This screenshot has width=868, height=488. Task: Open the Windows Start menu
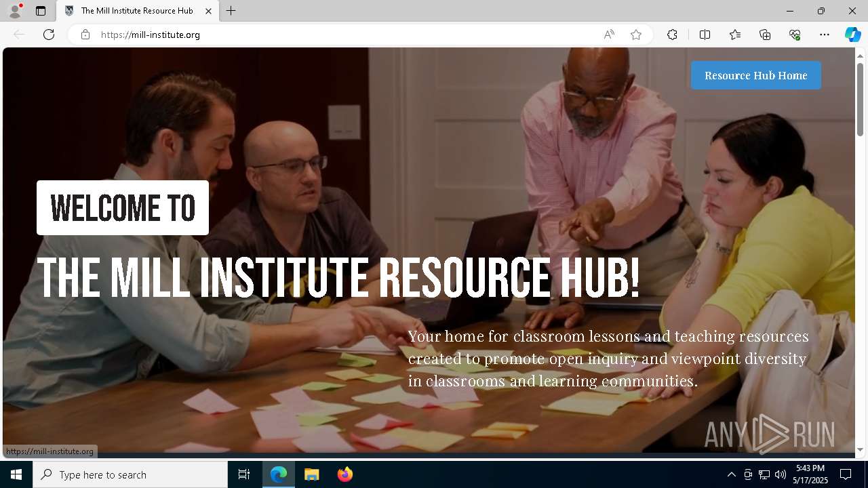16,474
